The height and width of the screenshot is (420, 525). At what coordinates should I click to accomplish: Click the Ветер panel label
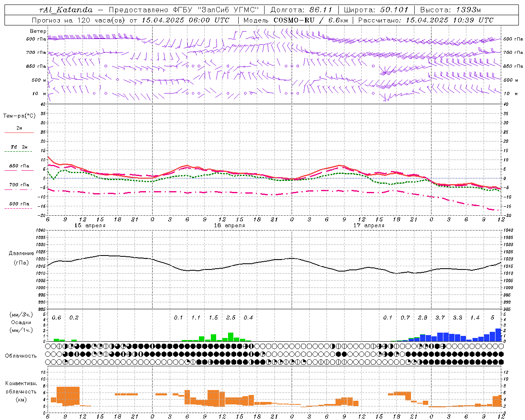(x=38, y=31)
